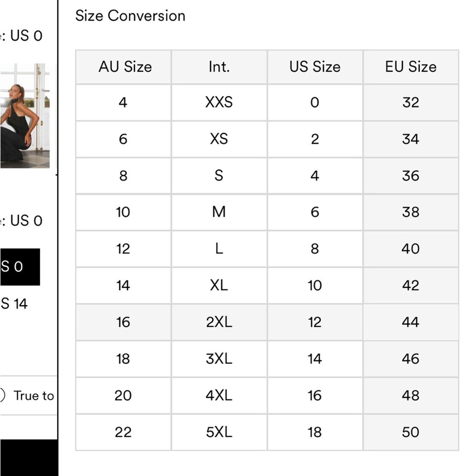Click the black bar button at bottom left
The height and width of the screenshot is (476, 476).
(29, 458)
